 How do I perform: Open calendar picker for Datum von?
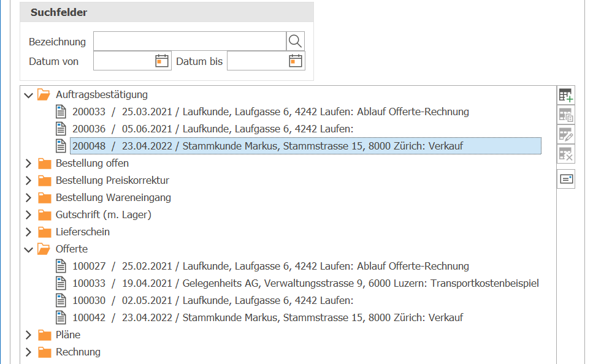pos(161,61)
